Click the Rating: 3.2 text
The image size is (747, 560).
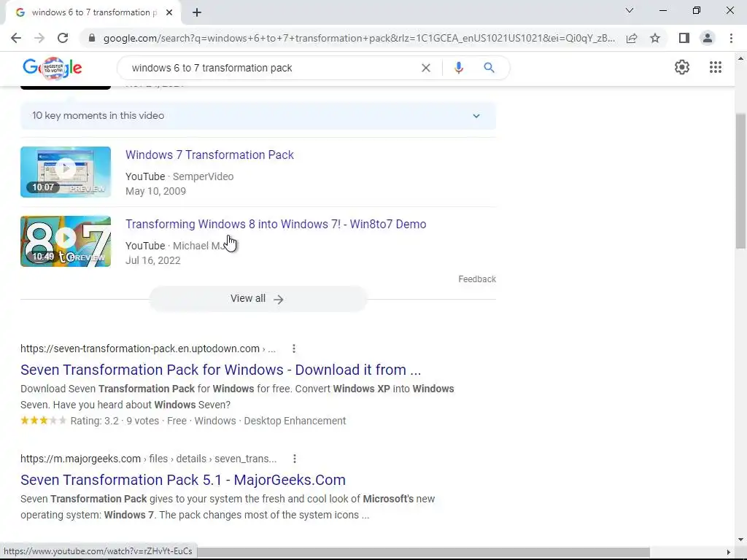94,421
